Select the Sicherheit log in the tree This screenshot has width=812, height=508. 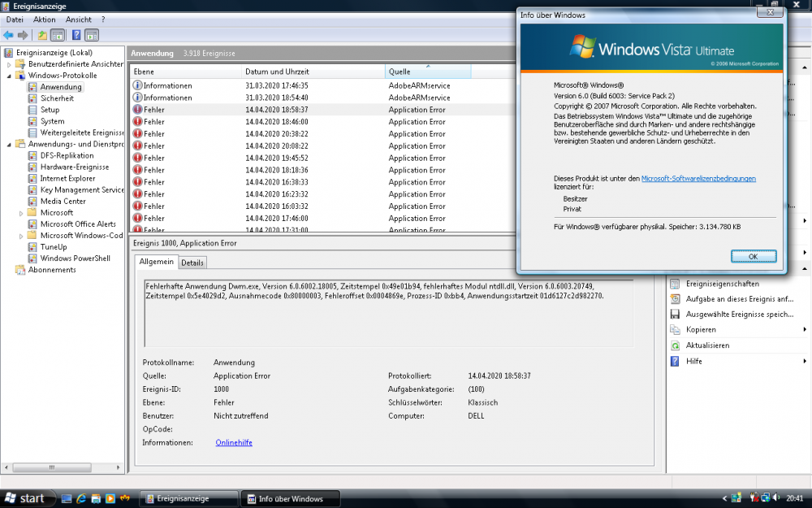pos(57,98)
